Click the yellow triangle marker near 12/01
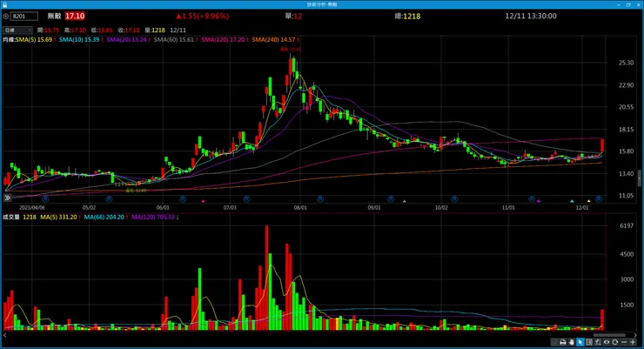 tap(588, 201)
